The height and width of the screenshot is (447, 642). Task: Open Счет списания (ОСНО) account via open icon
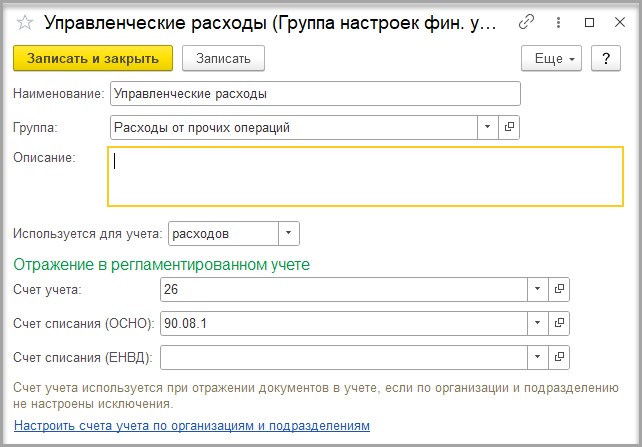tap(559, 323)
